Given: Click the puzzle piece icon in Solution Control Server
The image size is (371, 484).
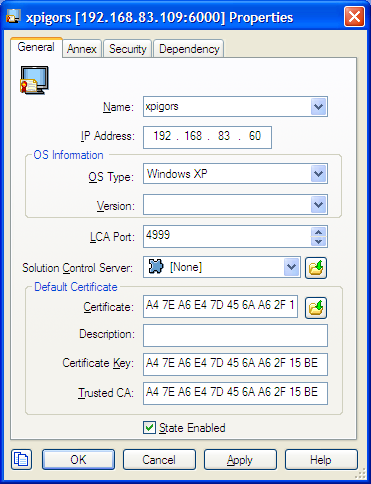Looking at the screenshot, I should point(156,267).
